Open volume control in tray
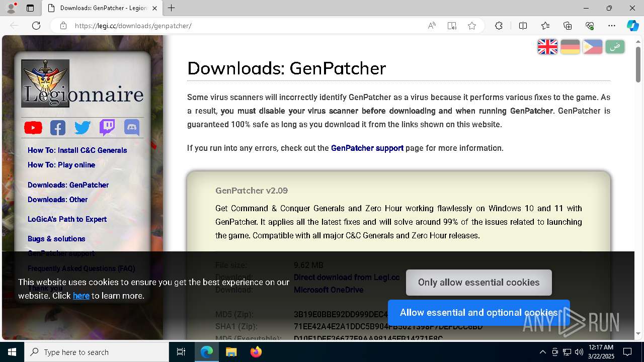Screen dimensions: 644x362 tap(579, 352)
